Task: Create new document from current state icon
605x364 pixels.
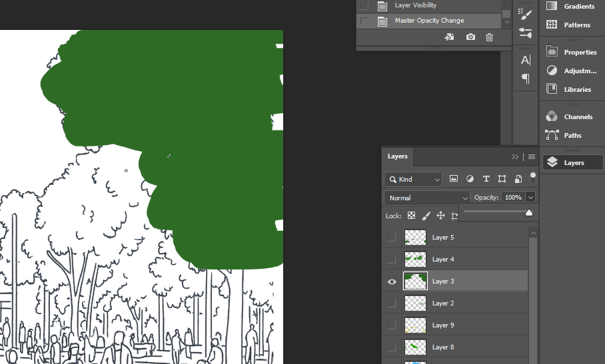Action: (450, 37)
